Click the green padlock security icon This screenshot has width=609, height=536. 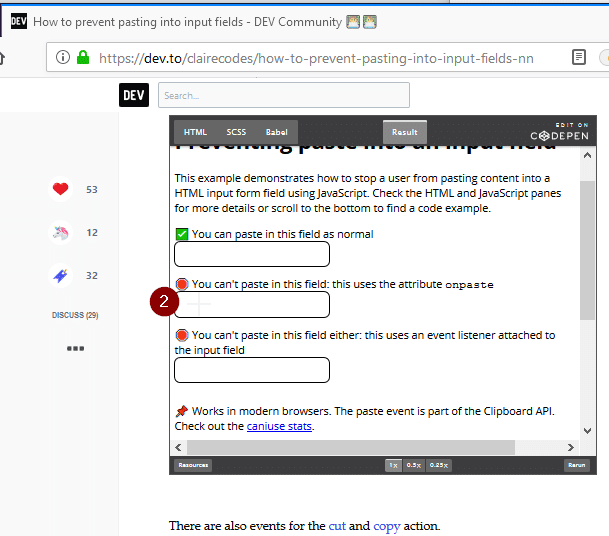click(83, 57)
